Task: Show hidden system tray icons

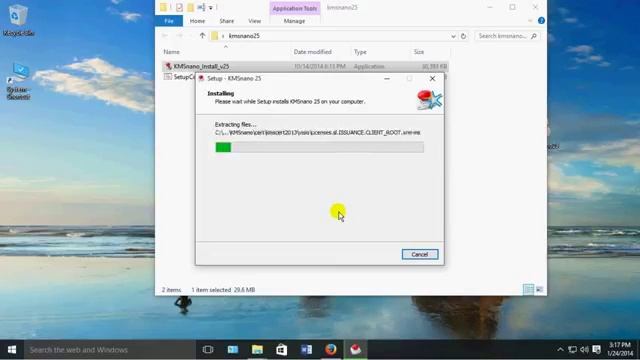Action: [560, 350]
